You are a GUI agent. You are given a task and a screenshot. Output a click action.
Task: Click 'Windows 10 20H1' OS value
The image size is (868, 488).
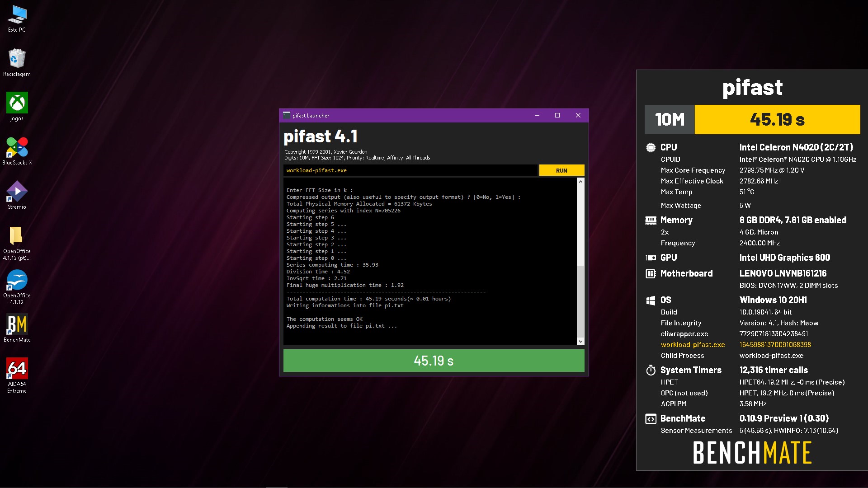[x=773, y=300]
